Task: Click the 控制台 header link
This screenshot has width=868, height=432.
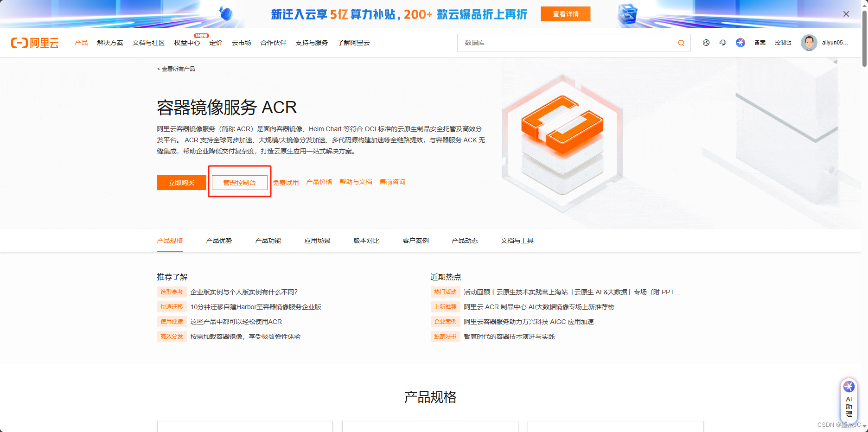Action: (783, 43)
